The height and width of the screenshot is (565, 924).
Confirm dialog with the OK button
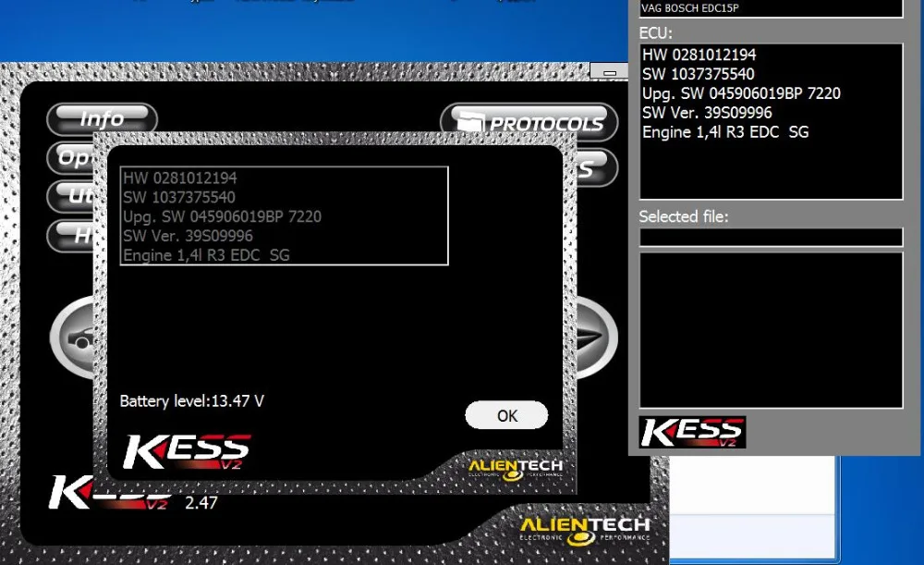point(506,415)
